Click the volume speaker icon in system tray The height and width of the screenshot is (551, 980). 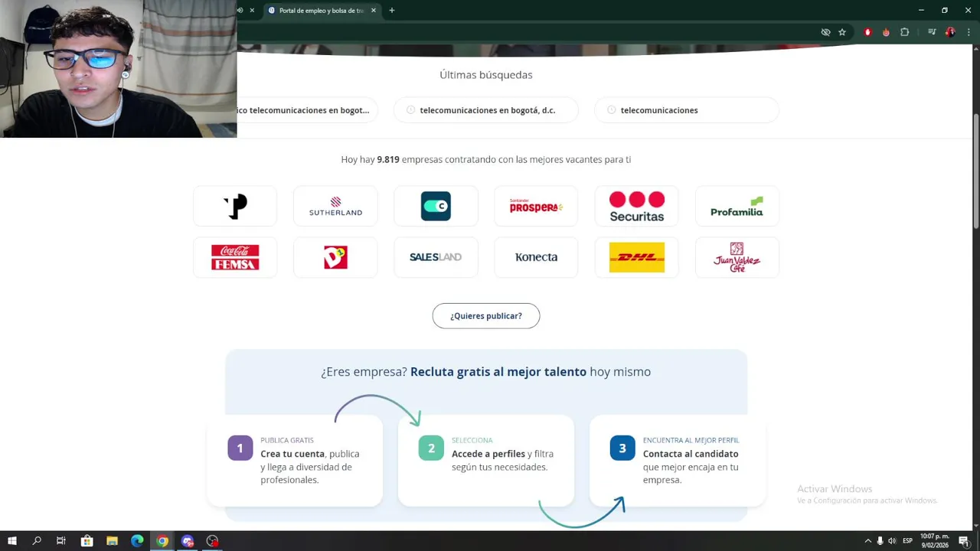coord(892,541)
